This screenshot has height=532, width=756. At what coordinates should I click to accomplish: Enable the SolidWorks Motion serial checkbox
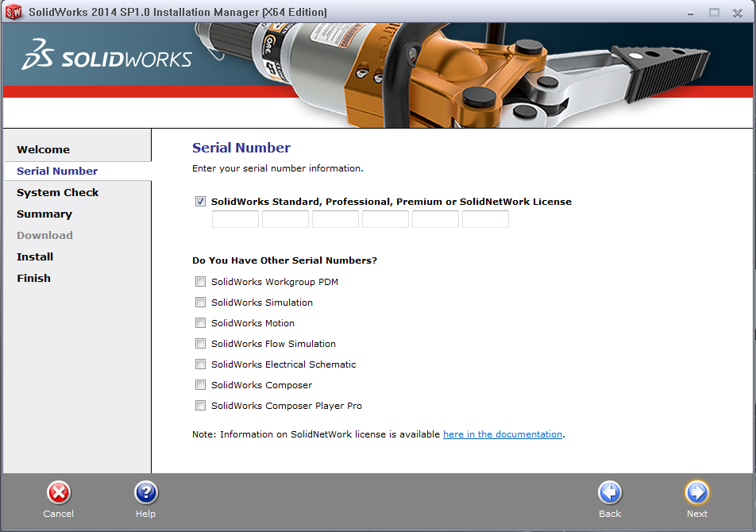coord(200,322)
